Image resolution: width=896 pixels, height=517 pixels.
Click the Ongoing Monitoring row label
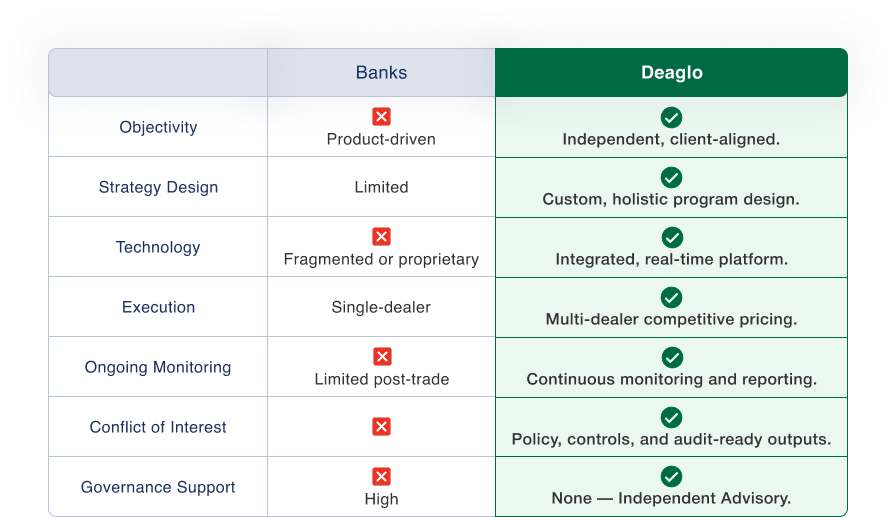click(x=158, y=367)
